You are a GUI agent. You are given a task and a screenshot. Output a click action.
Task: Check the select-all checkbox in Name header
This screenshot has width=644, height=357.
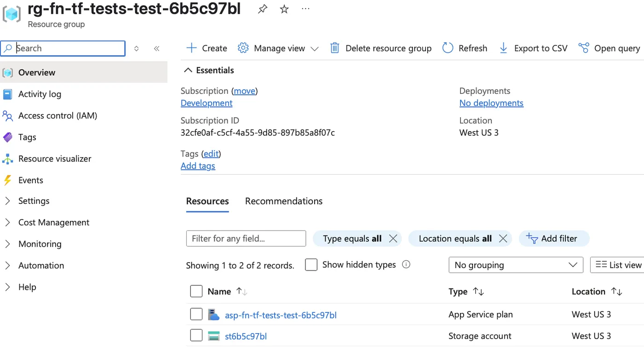(x=196, y=291)
